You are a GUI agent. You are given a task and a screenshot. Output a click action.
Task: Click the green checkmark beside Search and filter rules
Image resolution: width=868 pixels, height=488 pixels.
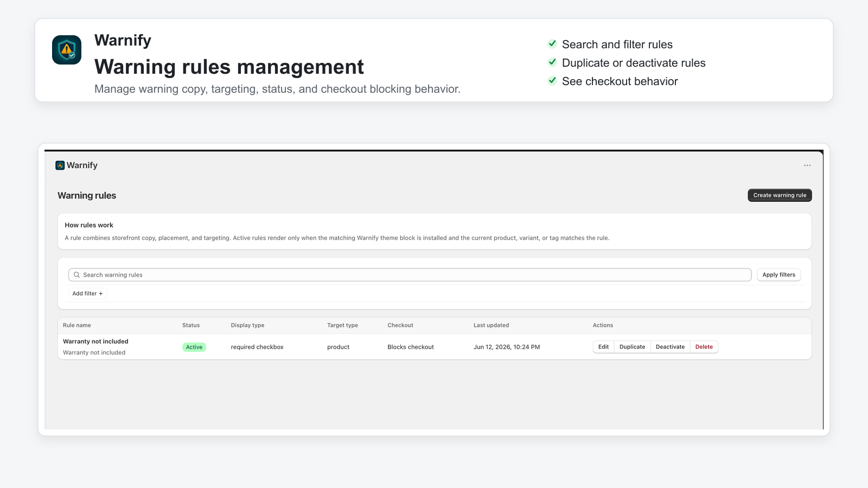(552, 44)
